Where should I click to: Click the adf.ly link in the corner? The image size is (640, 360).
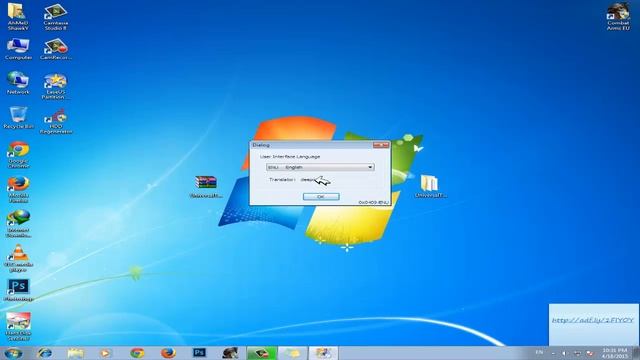pos(593,320)
